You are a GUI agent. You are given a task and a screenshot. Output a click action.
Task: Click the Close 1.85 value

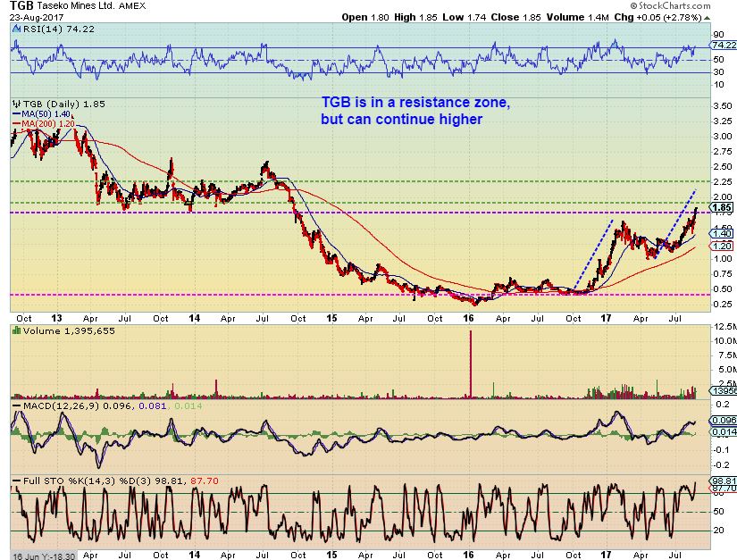[516, 17]
